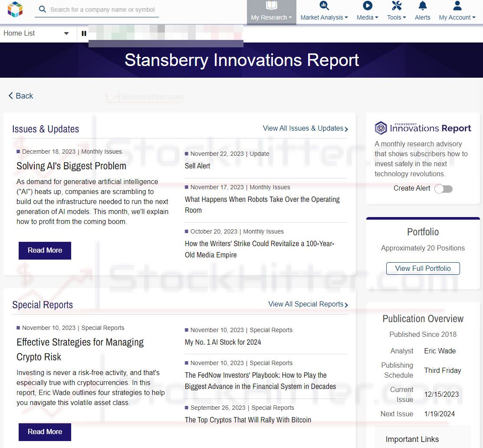Open the Media menu
Screen dimensions: 483x448
click(365, 17)
